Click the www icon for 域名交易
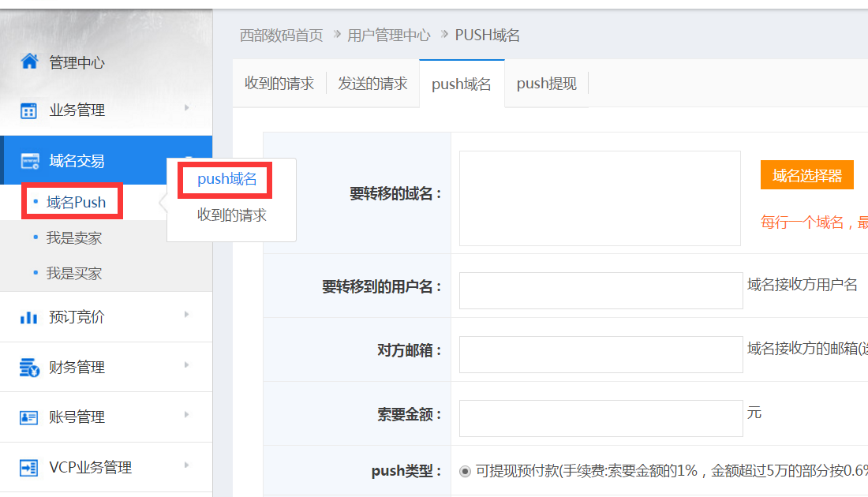Screen dimensions: 868x497 click(x=30, y=161)
